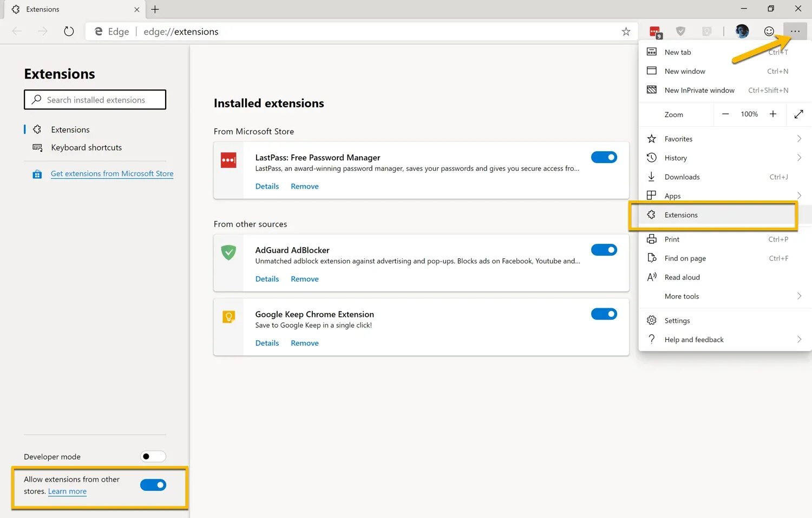Viewport: 812px width, 518px height.
Task: Enable Developer mode toggle
Action: [153, 456]
